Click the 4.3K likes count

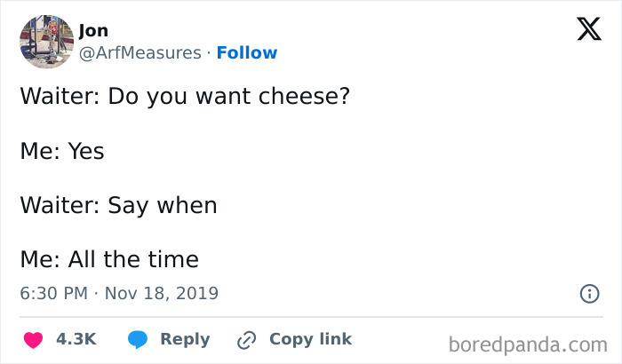click(x=76, y=338)
